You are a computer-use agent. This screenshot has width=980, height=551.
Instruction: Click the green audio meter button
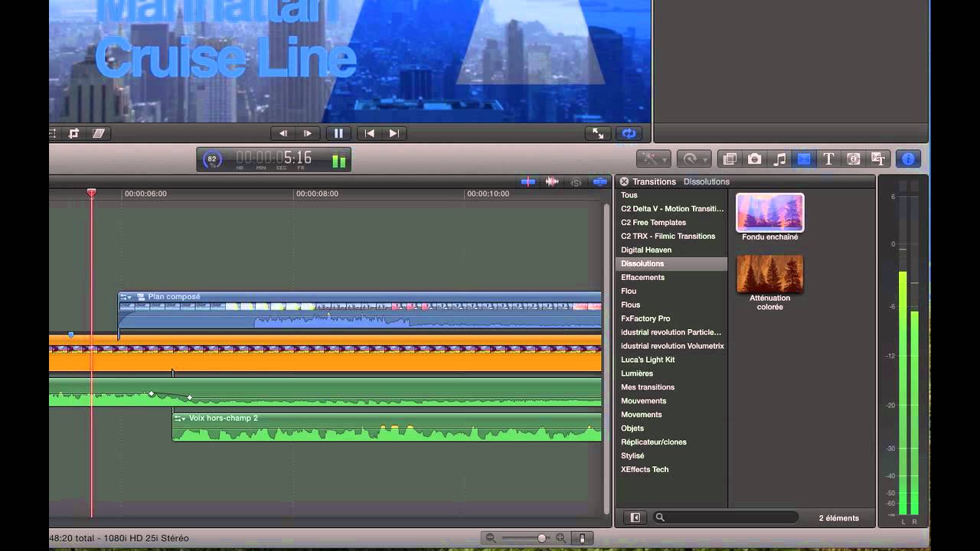click(x=339, y=161)
